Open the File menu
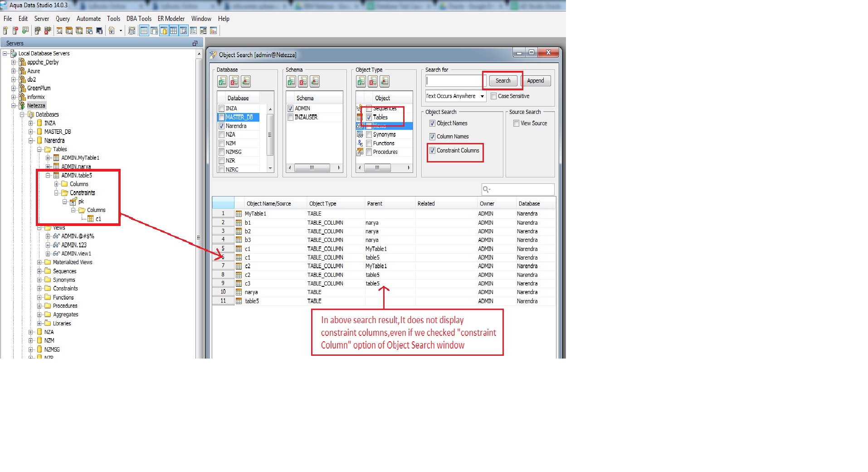The width and height of the screenshot is (868, 472). pos(8,19)
